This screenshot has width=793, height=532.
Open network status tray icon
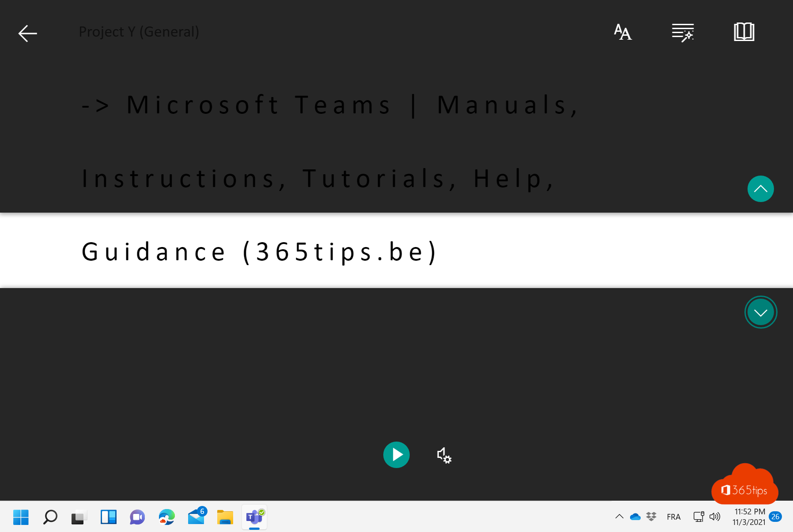pos(699,517)
